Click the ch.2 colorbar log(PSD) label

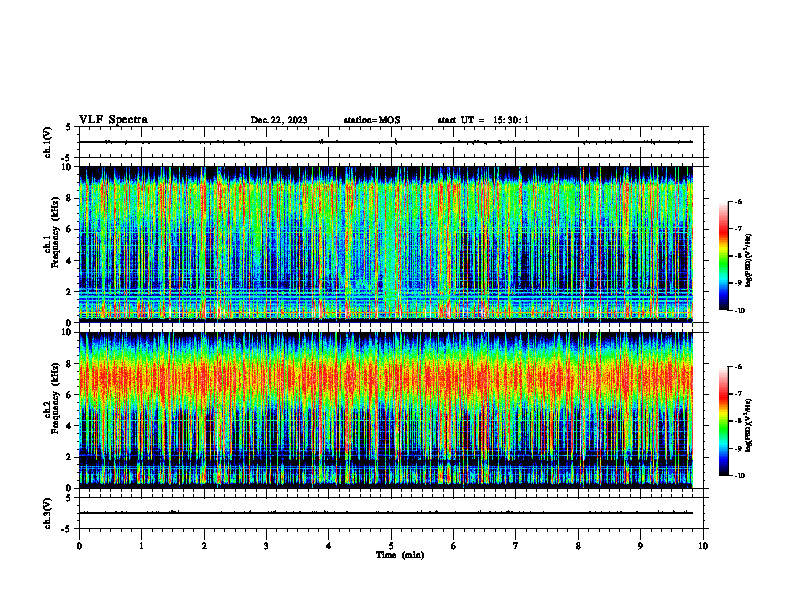[749, 425]
